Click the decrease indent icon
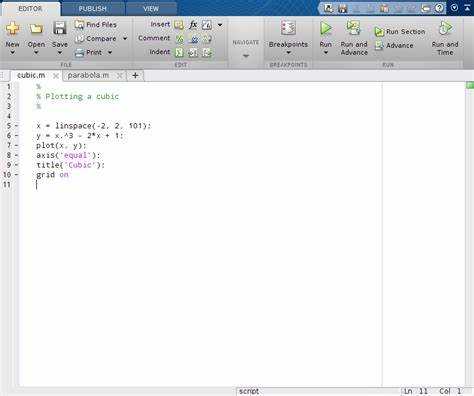The width and height of the screenshot is (474, 396). tap(207, 52)
